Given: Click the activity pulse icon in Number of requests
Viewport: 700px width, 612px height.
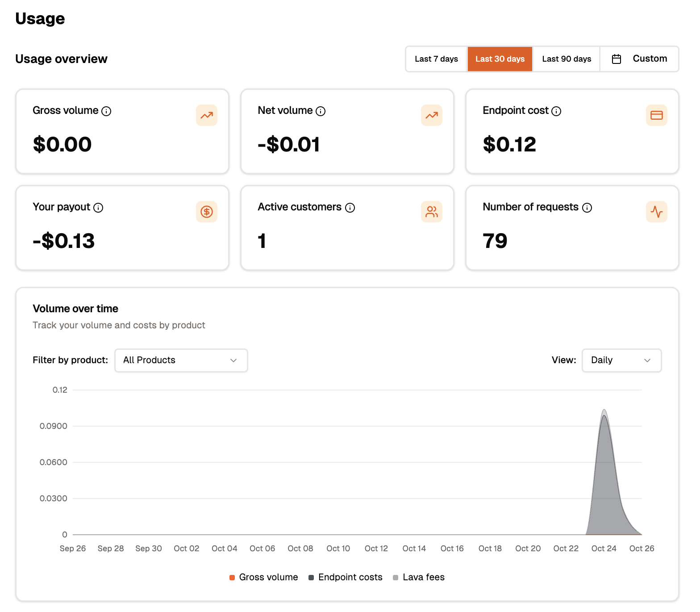Looking at the screenshot, I should click(656, 212).
